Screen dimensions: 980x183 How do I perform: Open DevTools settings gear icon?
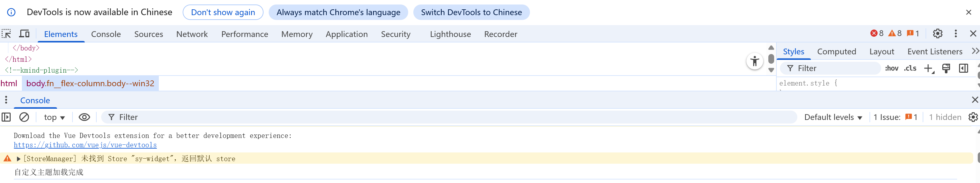pos(937,34)
